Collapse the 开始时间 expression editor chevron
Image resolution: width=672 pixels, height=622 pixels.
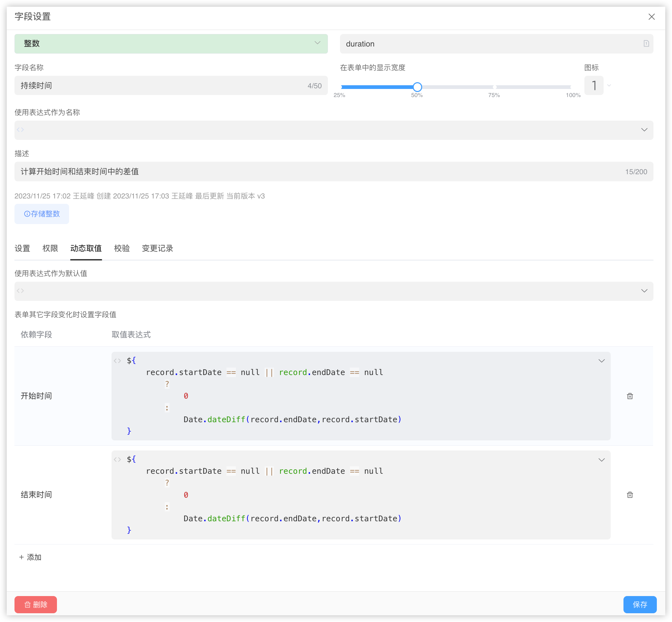601,361
